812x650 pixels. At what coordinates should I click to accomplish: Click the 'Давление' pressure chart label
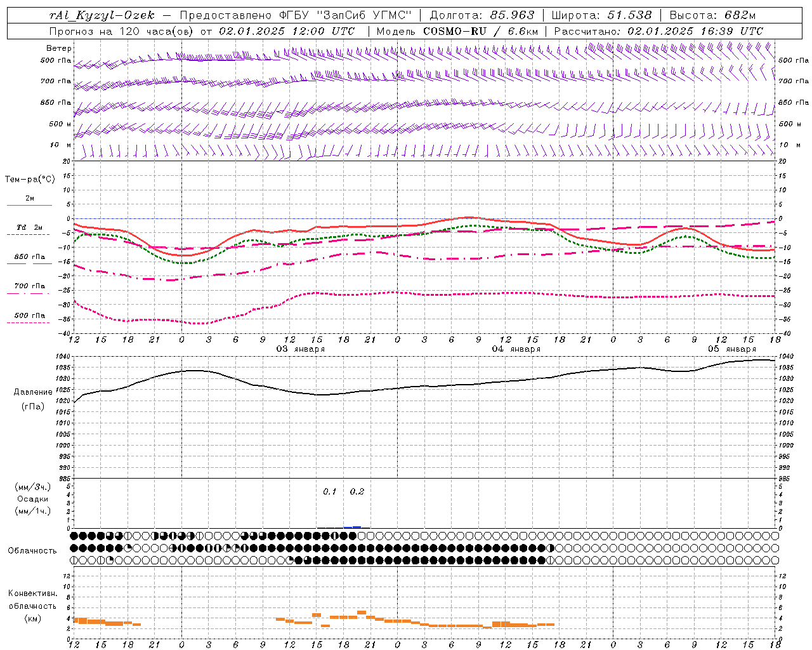(x=33, y=392)
